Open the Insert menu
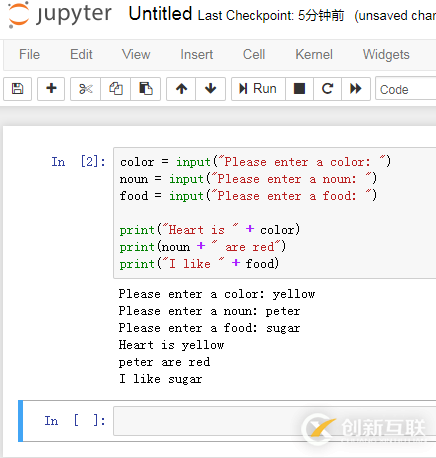This screenshot has height=458, width=436. (x=196, y=54)
